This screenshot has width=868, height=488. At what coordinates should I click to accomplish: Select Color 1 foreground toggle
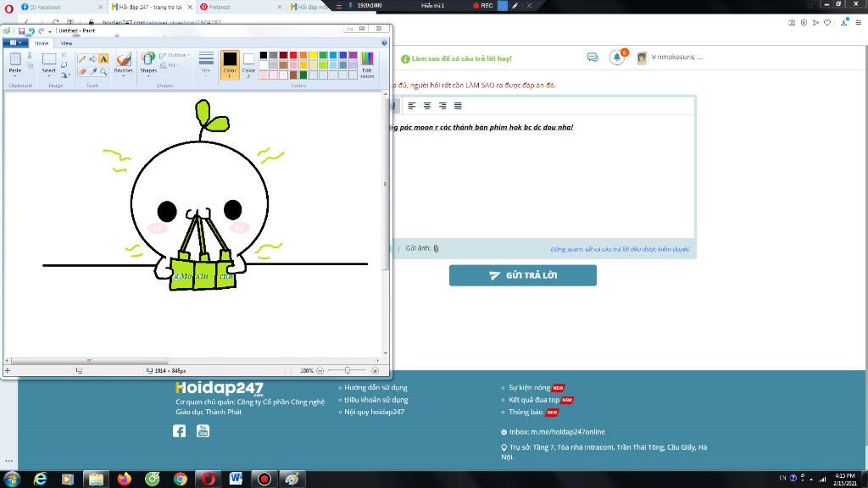pyautogui.click(x=230, y=64)
